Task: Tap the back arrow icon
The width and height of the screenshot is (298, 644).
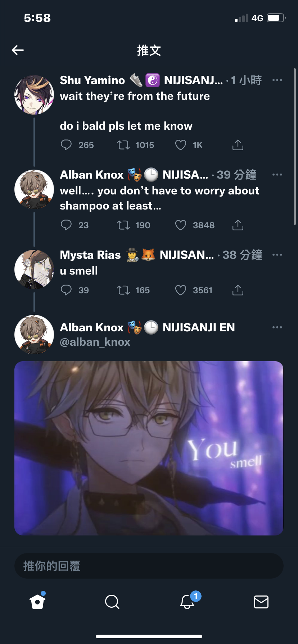Action: click(18, 50)
